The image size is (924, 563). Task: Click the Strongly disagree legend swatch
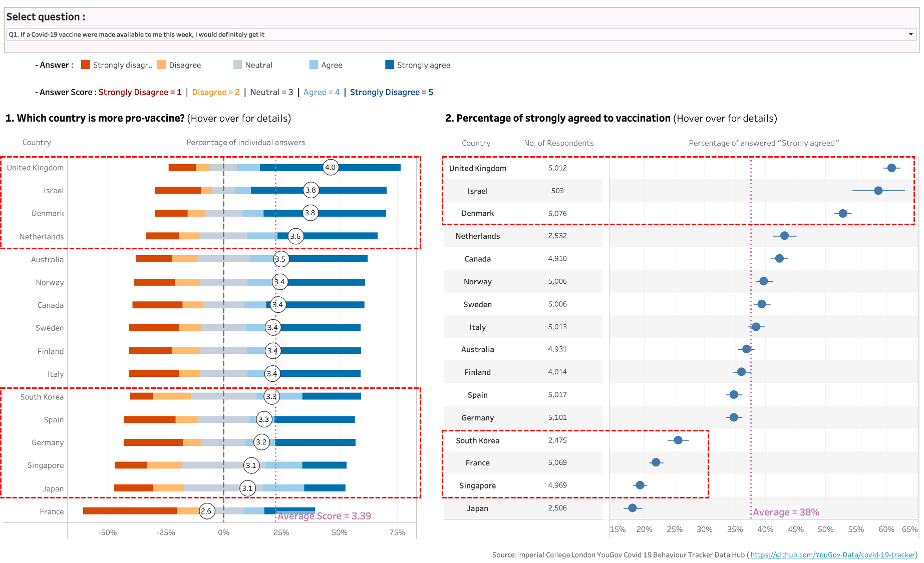tap(86, 65)
